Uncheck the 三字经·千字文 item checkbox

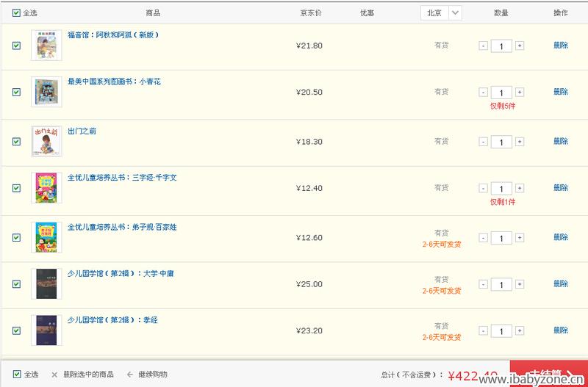point(16,188)
